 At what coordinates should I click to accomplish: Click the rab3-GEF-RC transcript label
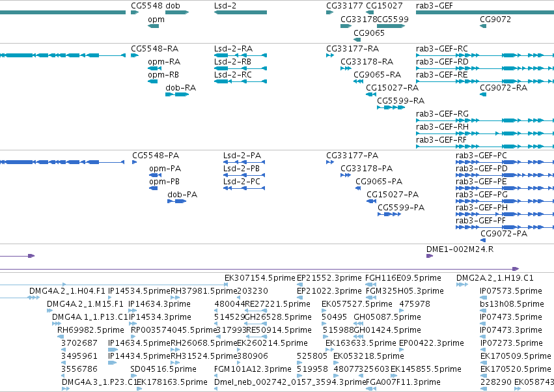pos(442,48)
